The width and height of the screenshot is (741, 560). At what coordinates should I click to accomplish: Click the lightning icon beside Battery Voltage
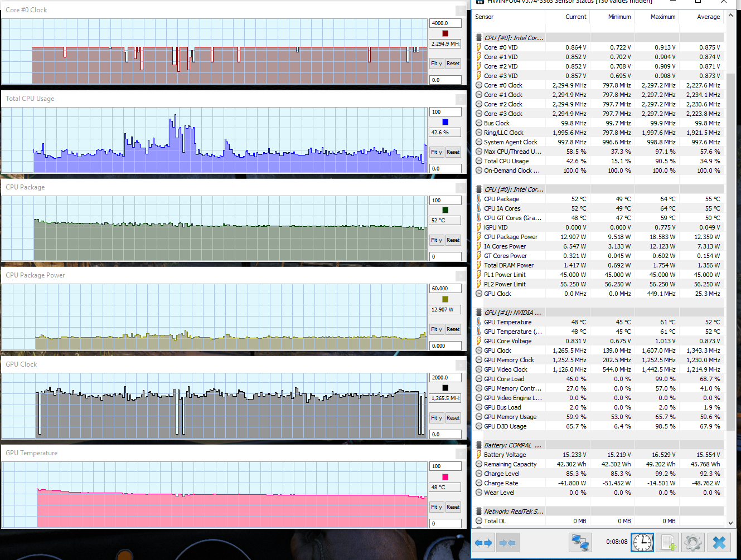point(478,455)
